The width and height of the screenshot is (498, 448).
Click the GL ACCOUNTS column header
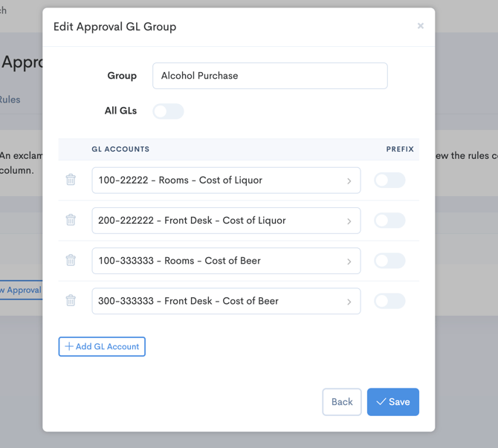pos(120,149)
